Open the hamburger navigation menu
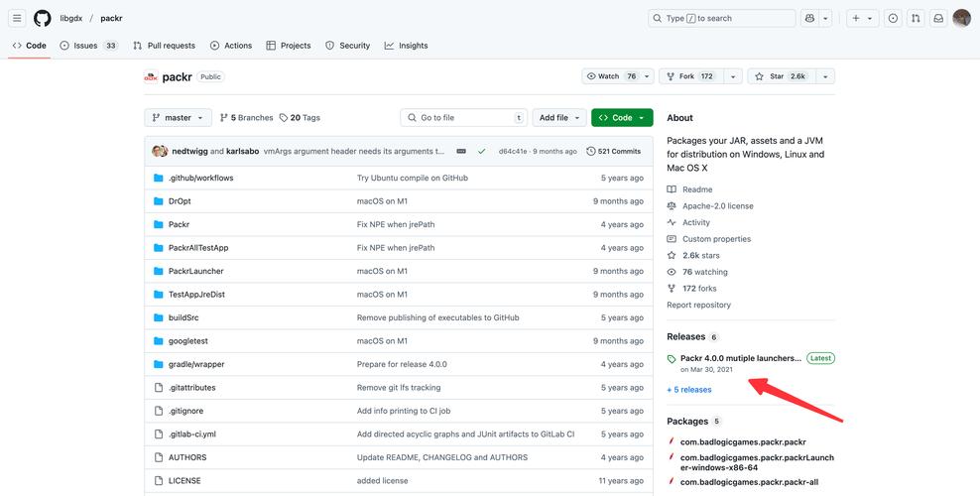The height and width of the screenshot is (496, 980). pyautogui.click(x=17, y=18)
